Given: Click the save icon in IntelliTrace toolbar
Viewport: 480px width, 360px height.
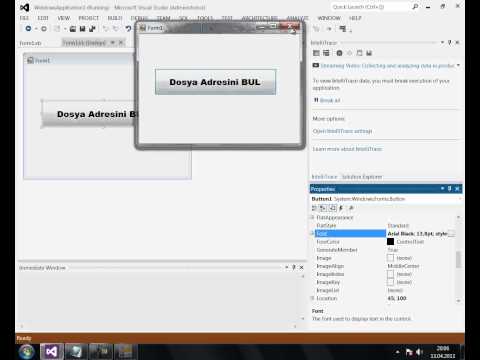Looking at the screenshot, I should [369, 53].
